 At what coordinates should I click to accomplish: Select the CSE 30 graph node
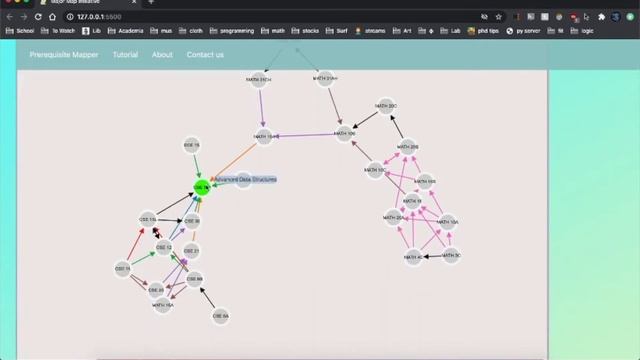tap(192, 221)
